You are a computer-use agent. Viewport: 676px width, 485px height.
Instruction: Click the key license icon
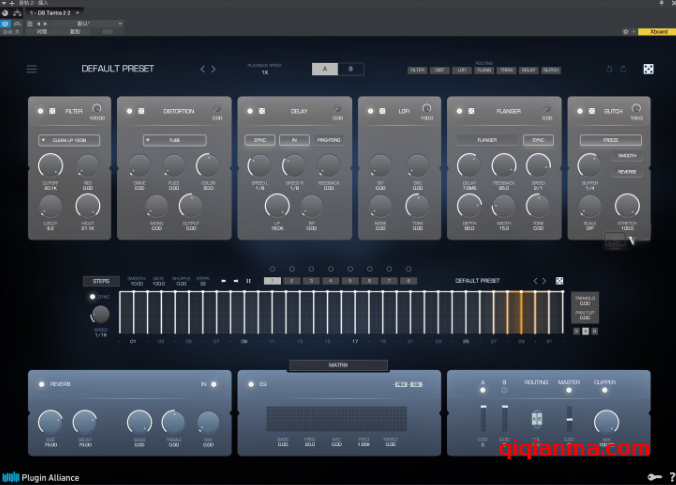coord(653,477)
